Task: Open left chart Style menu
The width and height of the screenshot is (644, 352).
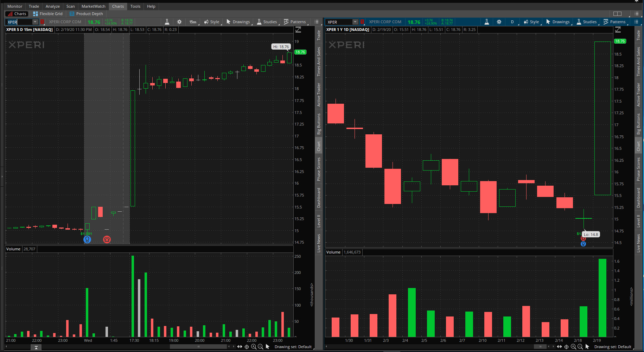Action: (212, 22)
